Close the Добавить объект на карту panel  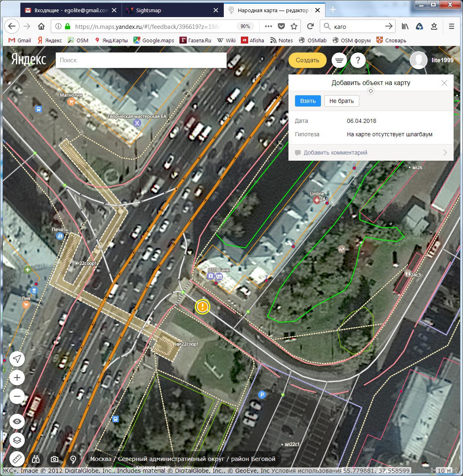[444, 83]
